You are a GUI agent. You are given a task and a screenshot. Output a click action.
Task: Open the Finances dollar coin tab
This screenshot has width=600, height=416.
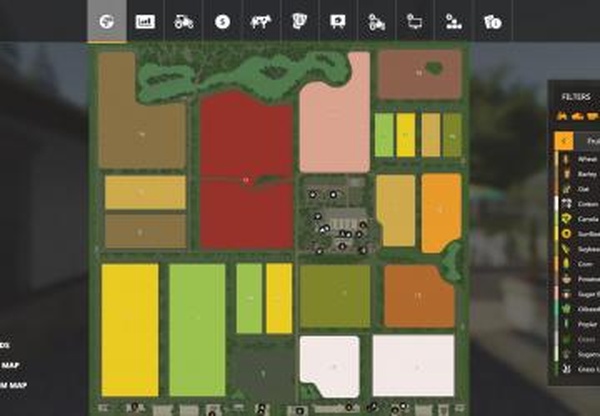(222, 21)
